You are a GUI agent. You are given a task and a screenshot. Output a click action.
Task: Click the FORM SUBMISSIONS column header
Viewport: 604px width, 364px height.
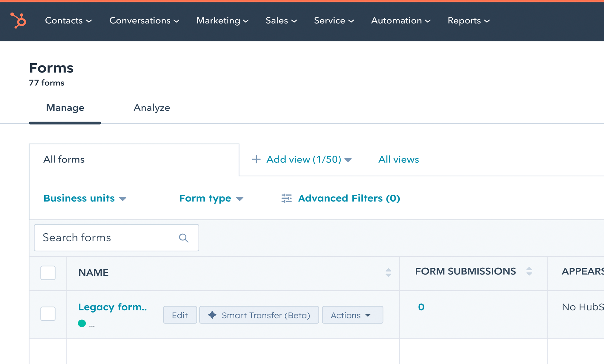465,271
